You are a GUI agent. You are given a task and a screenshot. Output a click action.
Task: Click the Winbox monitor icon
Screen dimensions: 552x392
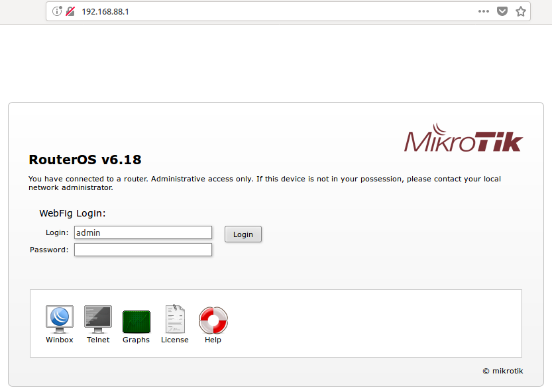(x=60, y=319)
